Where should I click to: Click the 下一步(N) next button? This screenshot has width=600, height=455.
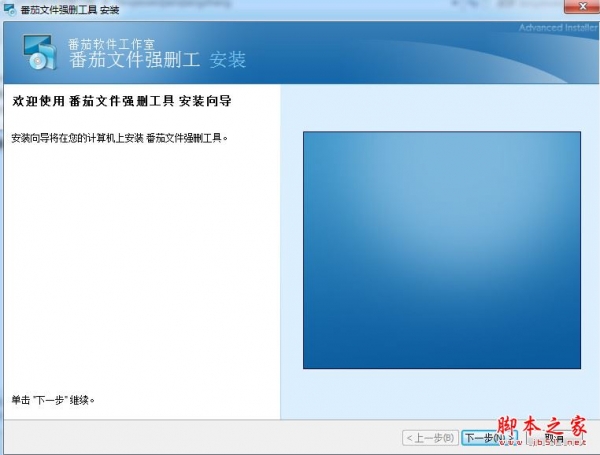click(490, 438)
